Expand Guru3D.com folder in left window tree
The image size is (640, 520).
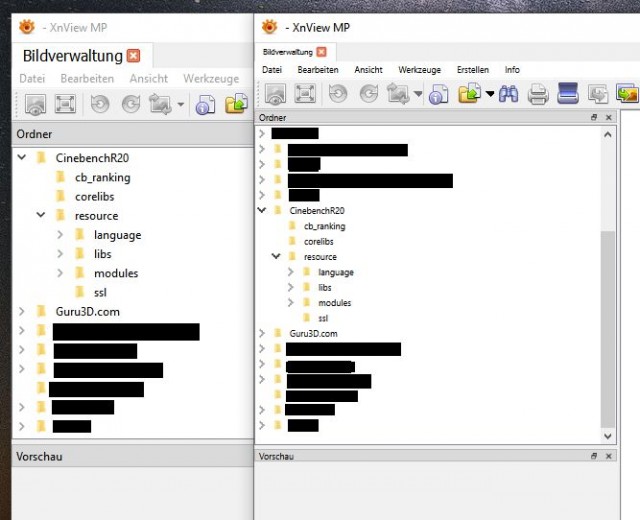tap(22, 311)
